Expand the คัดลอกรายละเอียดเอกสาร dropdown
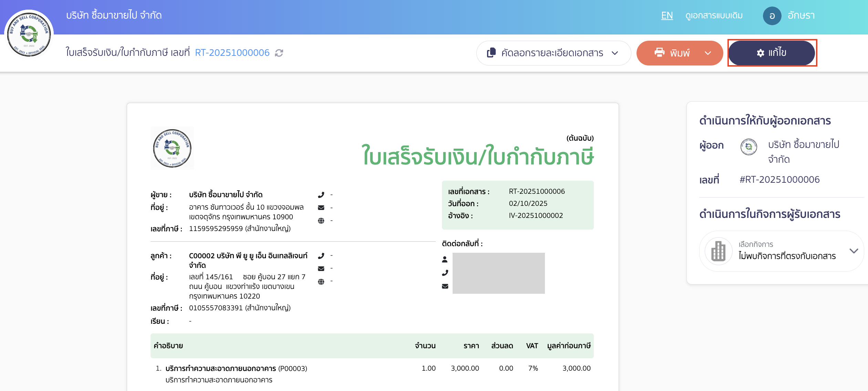Image resolution: width=868 pixels, height=391 pixels. click(x=615, y=53)
